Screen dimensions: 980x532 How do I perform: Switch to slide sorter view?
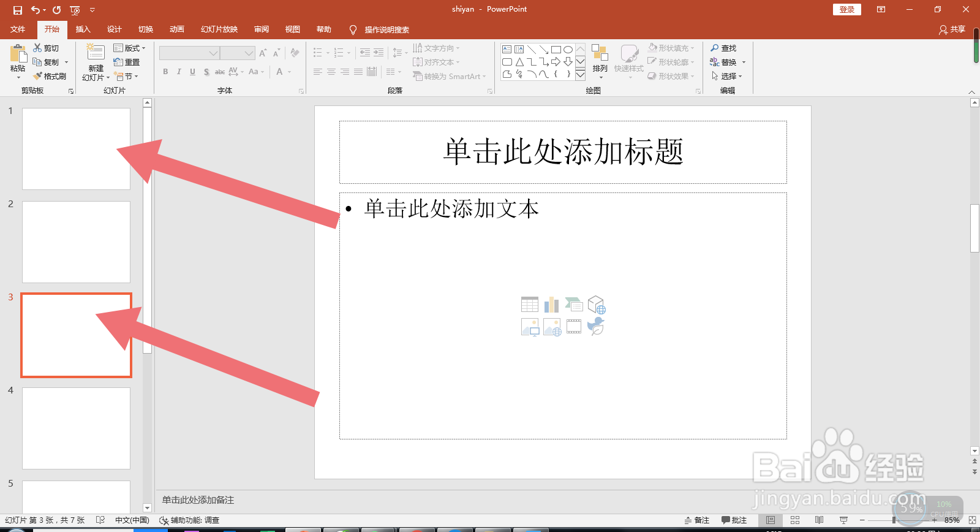[x=795, y=520]
